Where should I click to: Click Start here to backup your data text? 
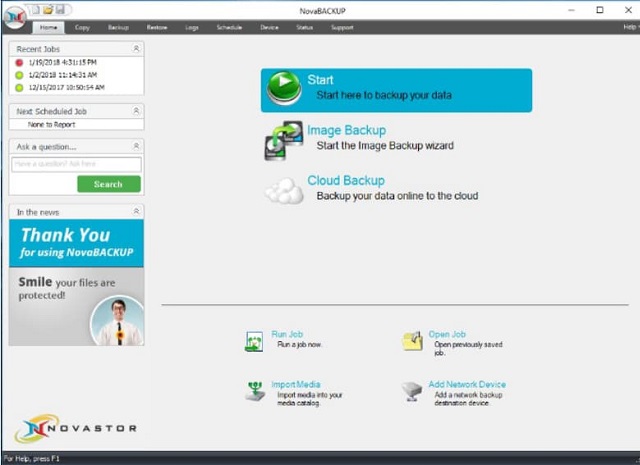(384, 96)
